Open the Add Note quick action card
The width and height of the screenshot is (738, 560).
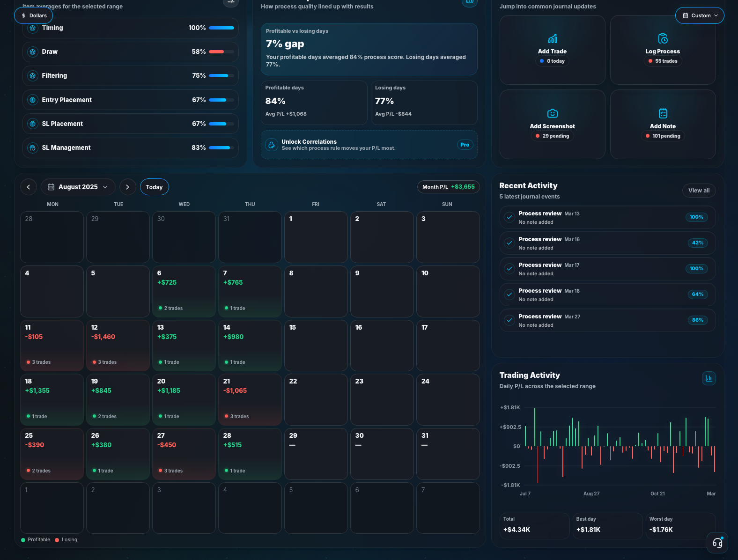(663, 125)
